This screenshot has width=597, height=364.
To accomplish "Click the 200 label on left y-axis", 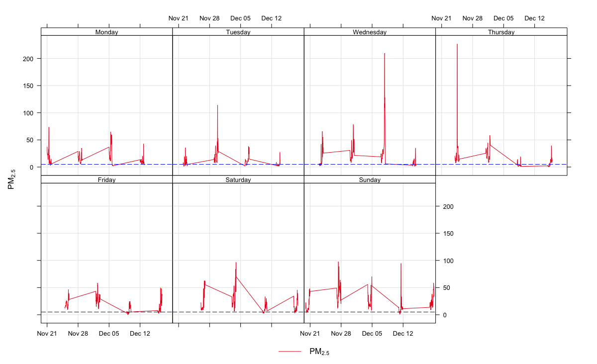I will coord(27,59).
